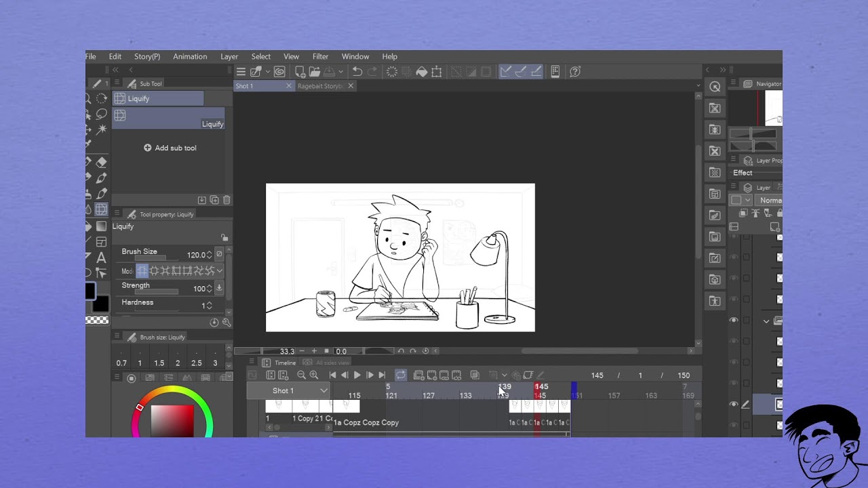The width and height of the screenshot is (868, 488).
Task: Open the Clip Studio spiral icon
Action: click(x=279, y=71)
